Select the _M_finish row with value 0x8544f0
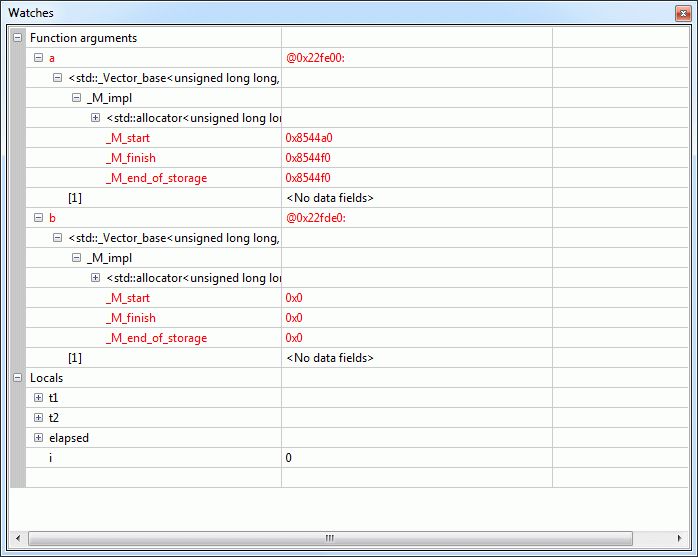 click(x=130, y=158)
